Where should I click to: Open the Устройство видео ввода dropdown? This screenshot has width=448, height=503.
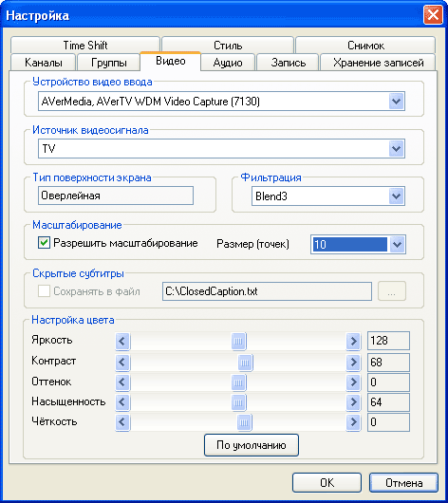tap(397, 102)
